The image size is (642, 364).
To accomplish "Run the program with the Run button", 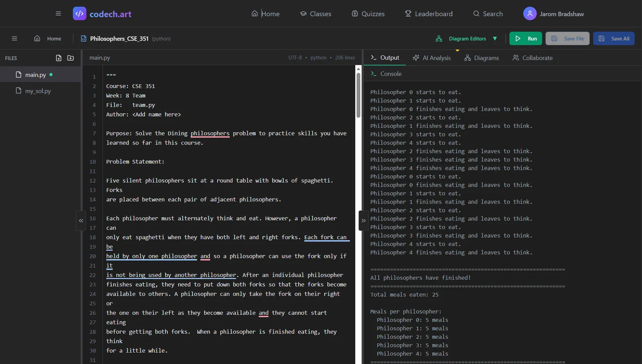I will [x=526, y=39].
